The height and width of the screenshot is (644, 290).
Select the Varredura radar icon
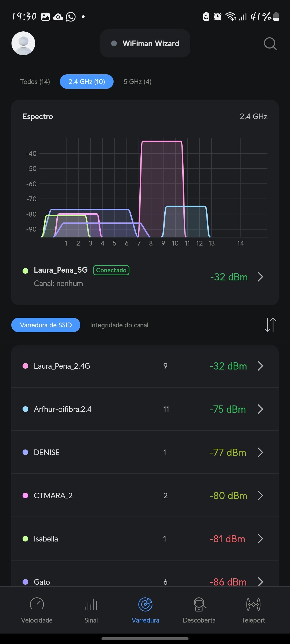click(x=145, y=605)
